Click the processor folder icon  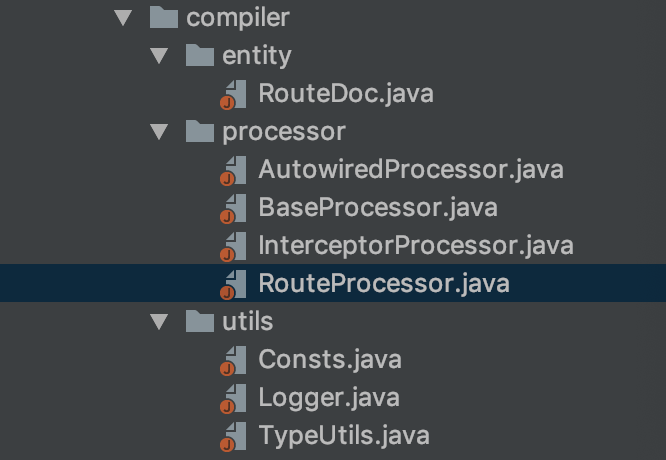[200, 131]
